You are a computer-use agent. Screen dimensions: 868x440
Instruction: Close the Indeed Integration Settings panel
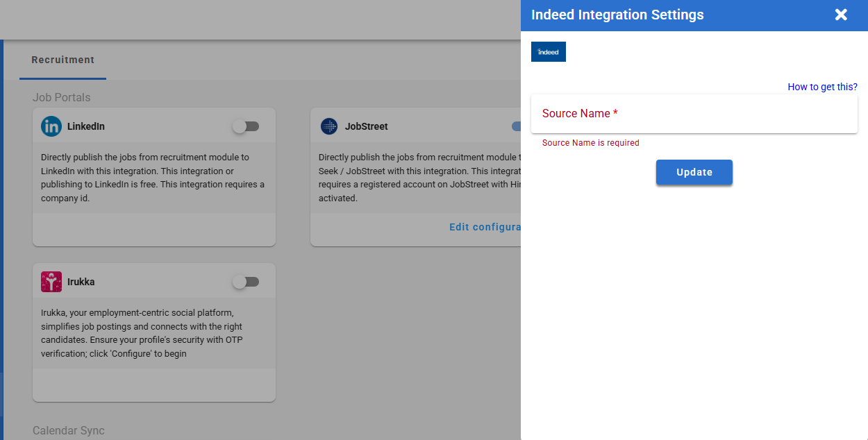841,15
